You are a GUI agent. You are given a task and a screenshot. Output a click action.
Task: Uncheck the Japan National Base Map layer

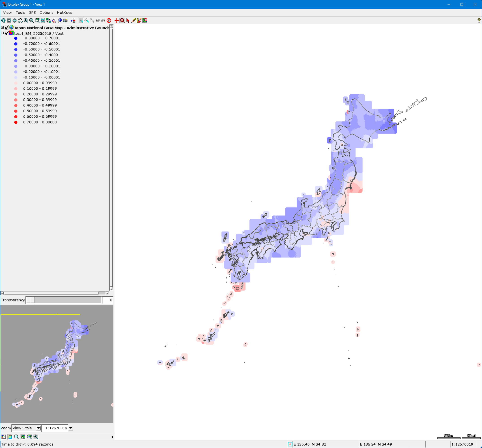[7, 28]
